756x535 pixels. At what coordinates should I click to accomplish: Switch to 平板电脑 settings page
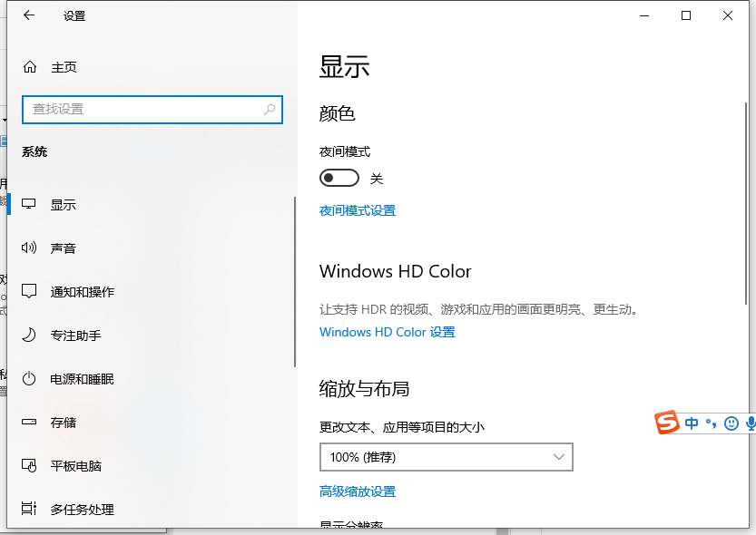(x=75, y=466)
